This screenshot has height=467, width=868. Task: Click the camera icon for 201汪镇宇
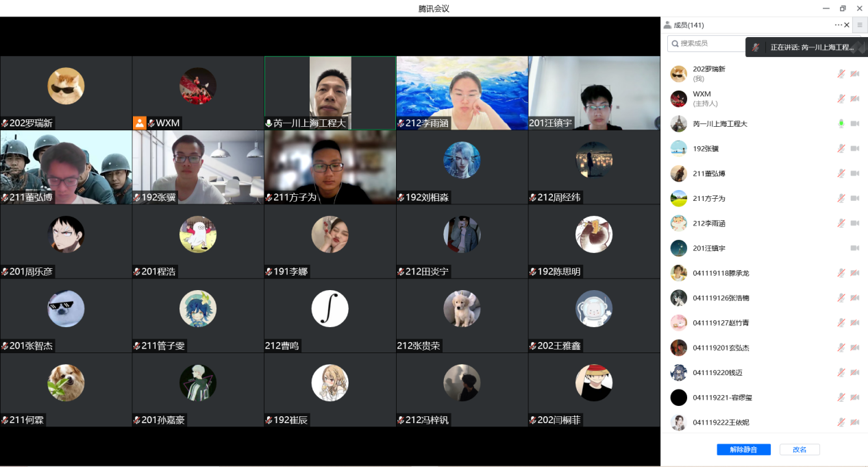[854, 248]
